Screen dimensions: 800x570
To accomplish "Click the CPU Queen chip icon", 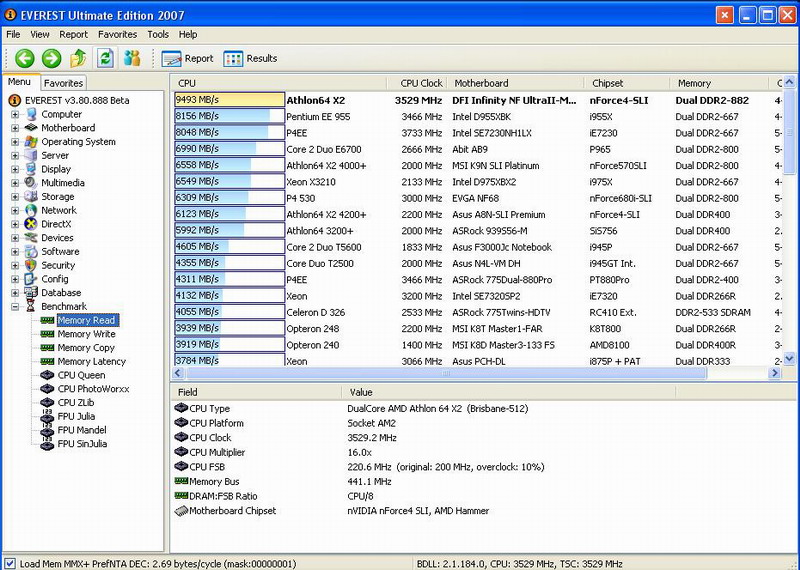I will (x=47, y=376).
